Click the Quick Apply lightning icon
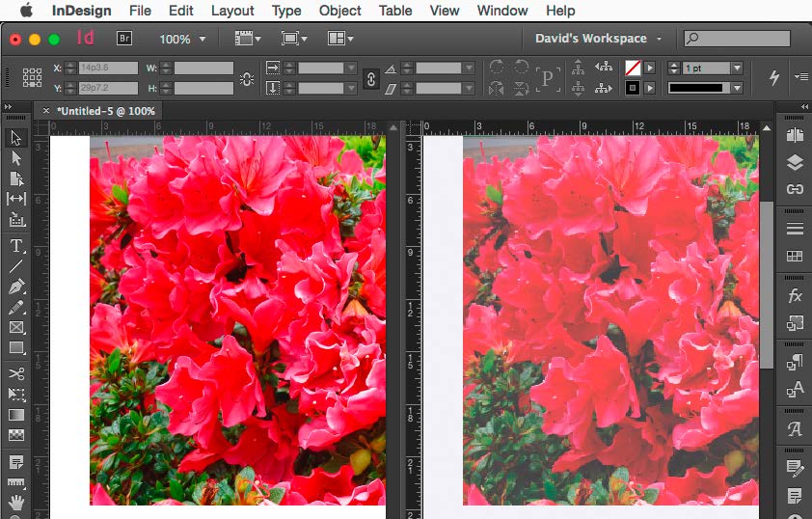 point(774,78)
